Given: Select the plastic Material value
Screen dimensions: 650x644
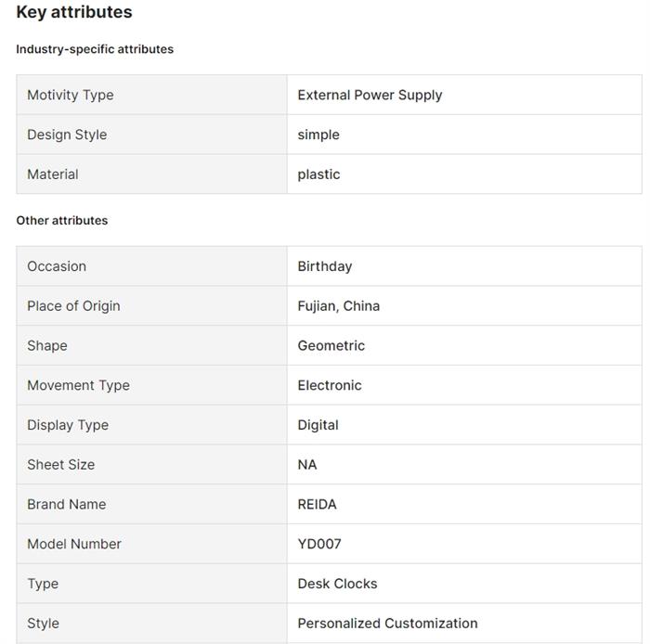Looking at the screenshot, I should tap(318, 174).
